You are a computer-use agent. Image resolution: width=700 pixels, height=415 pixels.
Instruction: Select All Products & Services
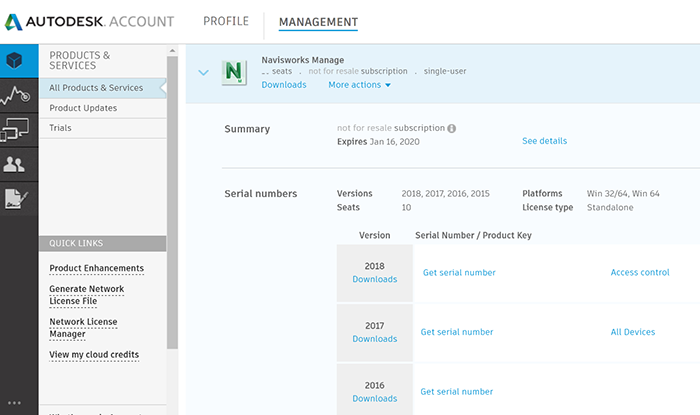pyautogui.click(x=103, y=88)
